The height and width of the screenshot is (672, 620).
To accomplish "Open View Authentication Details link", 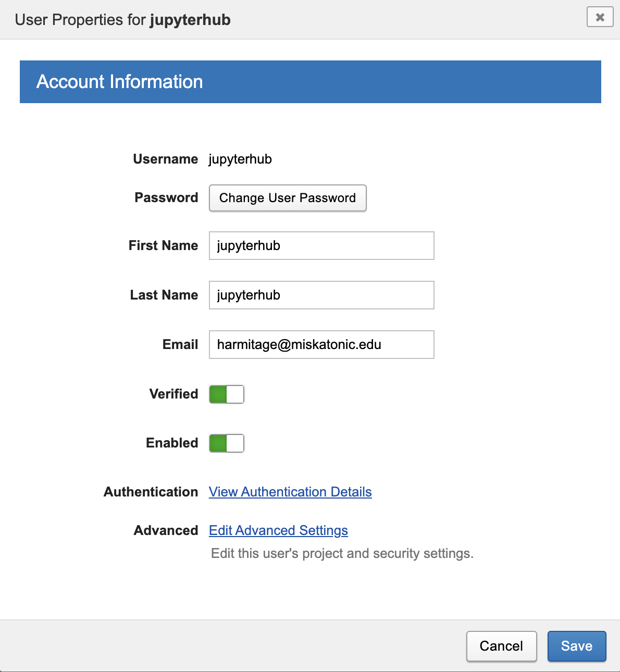I will 290,492.
